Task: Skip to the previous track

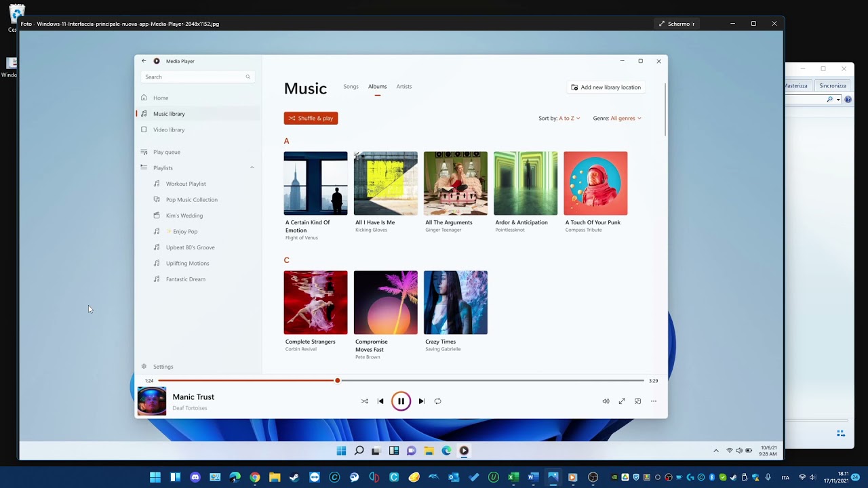Action: 380,401
